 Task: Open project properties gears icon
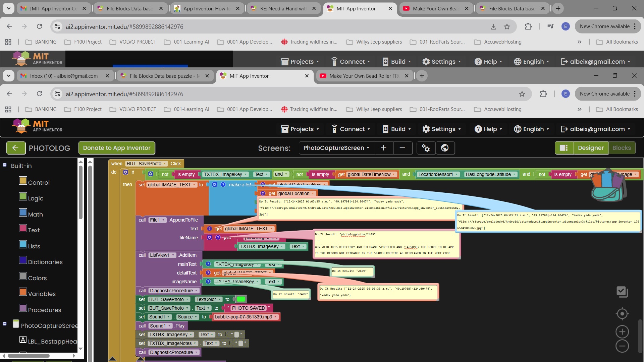(426, 148)
